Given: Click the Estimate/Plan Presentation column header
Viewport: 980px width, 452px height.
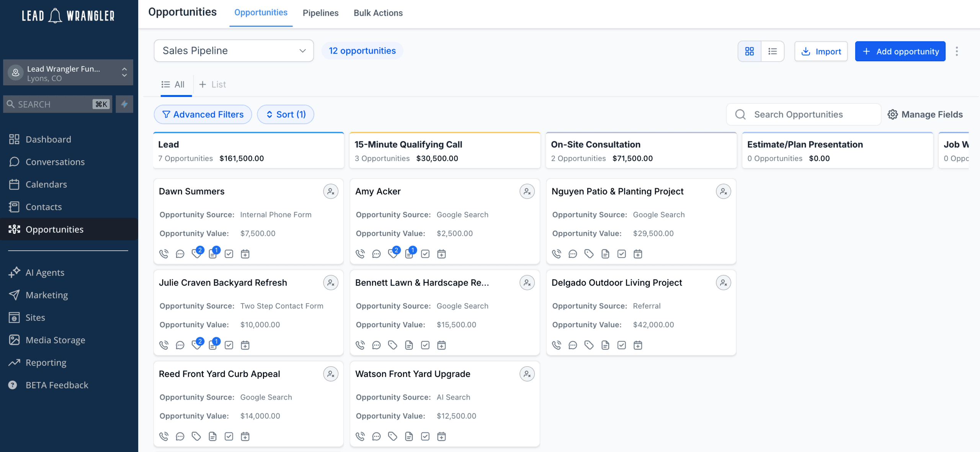Looking at the screenshot, I should pyautogui.click(x=838, y=151).
